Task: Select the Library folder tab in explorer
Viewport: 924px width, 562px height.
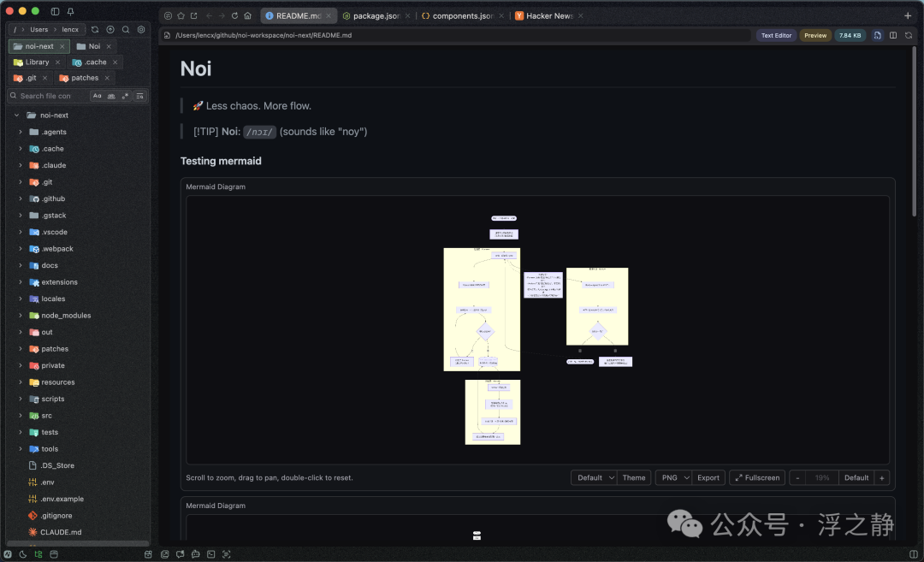Action: [x=37, y=62]
